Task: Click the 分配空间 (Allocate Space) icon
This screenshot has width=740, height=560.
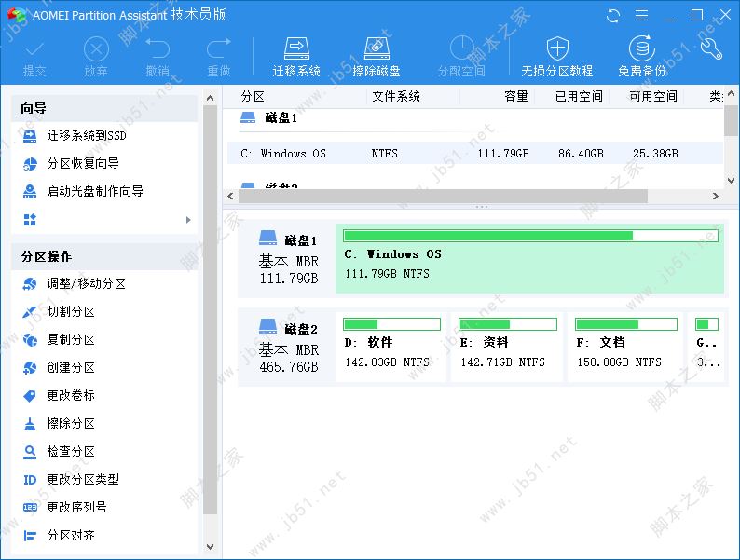Action: coord(461,48)
